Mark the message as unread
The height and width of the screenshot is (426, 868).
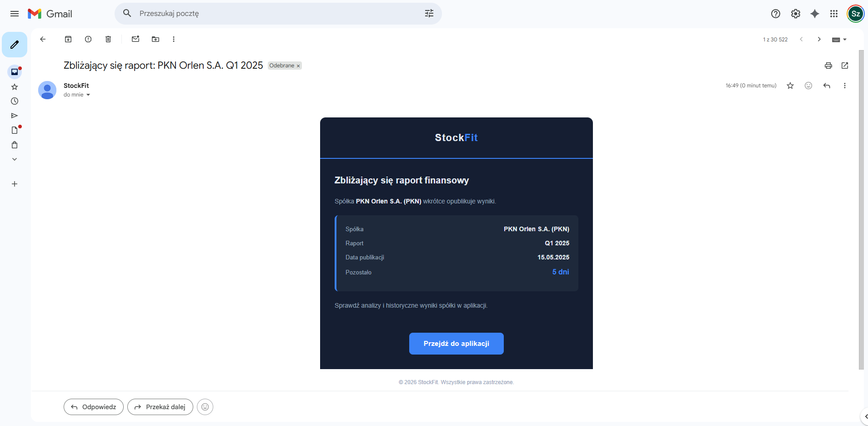[x=135, y=39]
